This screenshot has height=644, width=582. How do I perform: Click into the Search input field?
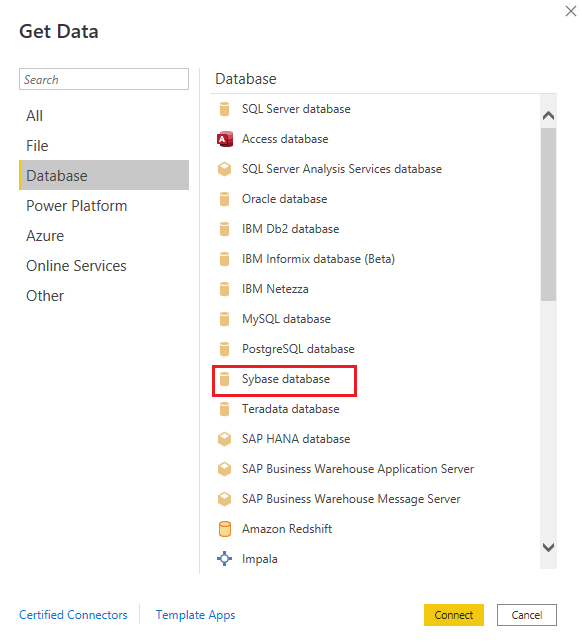[x=104, y=79]
